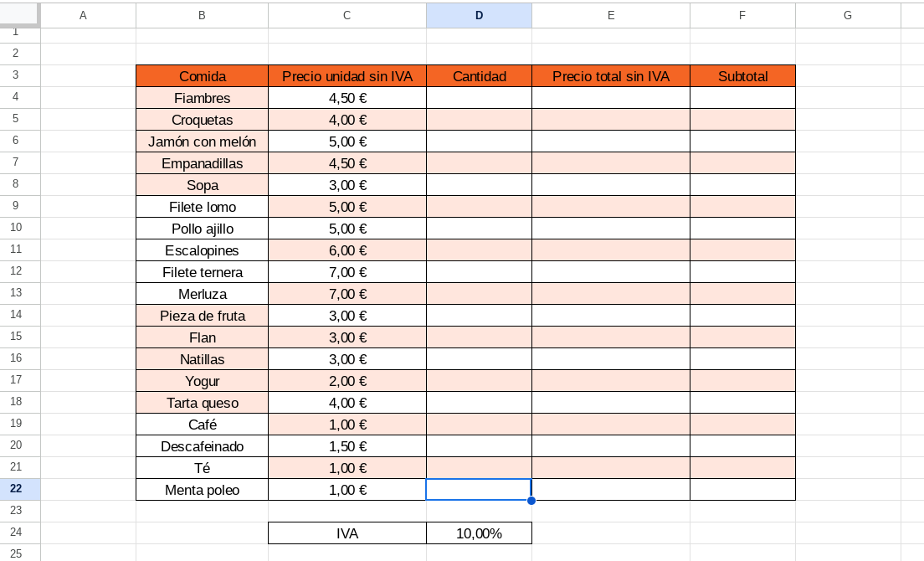Screen dimensions: 924x561
Task: Click the price cell for Yogur
Action: point(347,381)
